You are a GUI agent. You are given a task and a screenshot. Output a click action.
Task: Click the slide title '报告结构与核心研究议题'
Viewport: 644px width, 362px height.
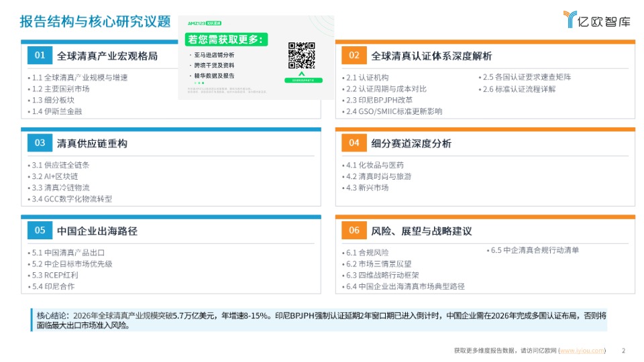(95, 21)
